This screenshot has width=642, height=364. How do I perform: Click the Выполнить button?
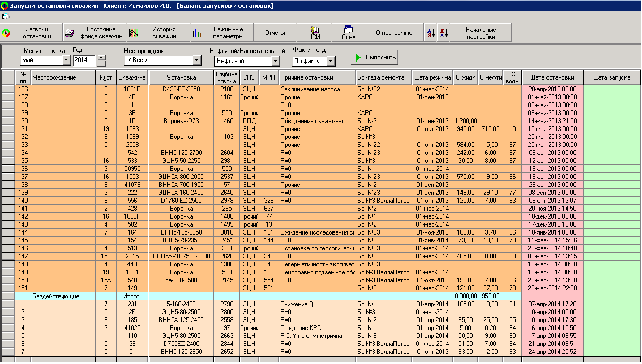[375, 57]
